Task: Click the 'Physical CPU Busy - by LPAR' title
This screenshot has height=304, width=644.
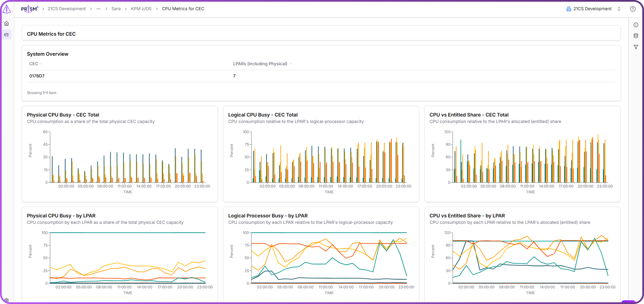Action: click(61, 216)
